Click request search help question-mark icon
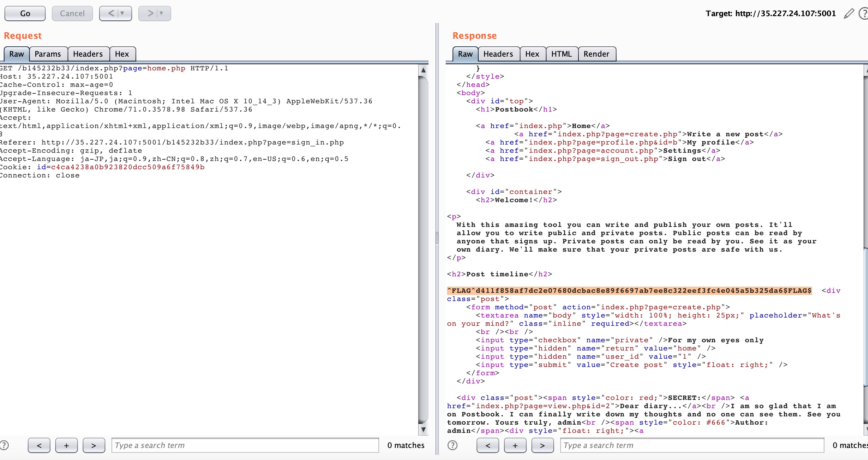Screen dimensions: 868x460 point(4,445)
